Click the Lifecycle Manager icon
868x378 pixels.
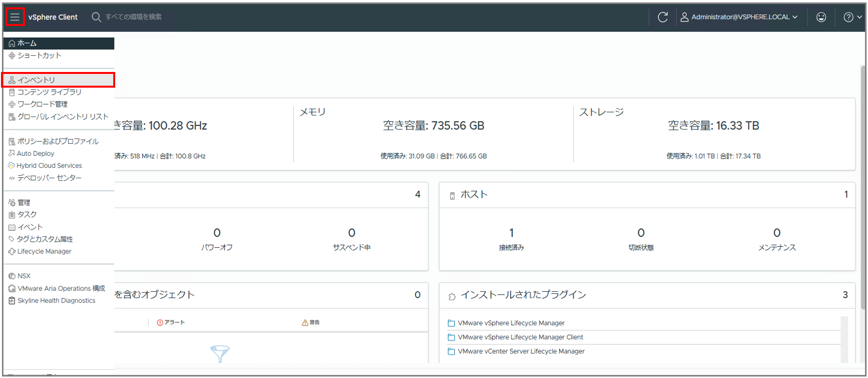pyautogui.click(x=12, y=252)
